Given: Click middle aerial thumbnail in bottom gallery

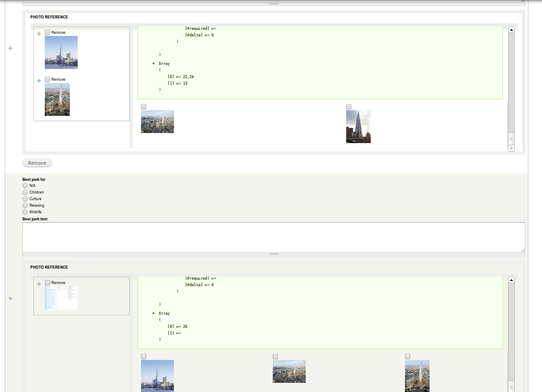Looking at the screenshot, I should (x=289, y=371).
